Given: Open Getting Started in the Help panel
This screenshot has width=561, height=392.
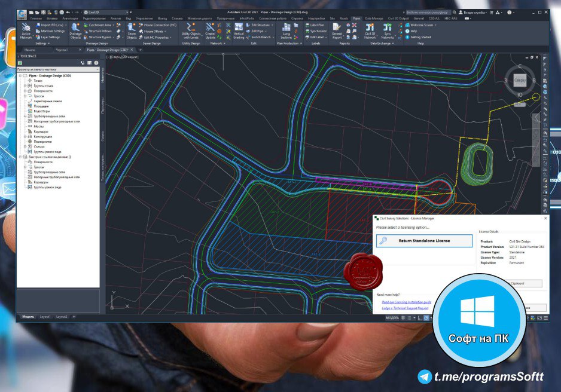Looking at the screenshot, I should (418, 37).
